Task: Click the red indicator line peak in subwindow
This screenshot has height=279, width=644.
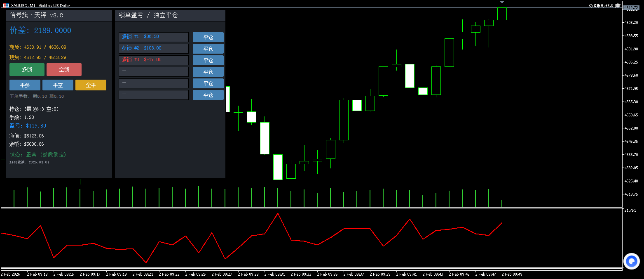Action: [x=278, y=213]
